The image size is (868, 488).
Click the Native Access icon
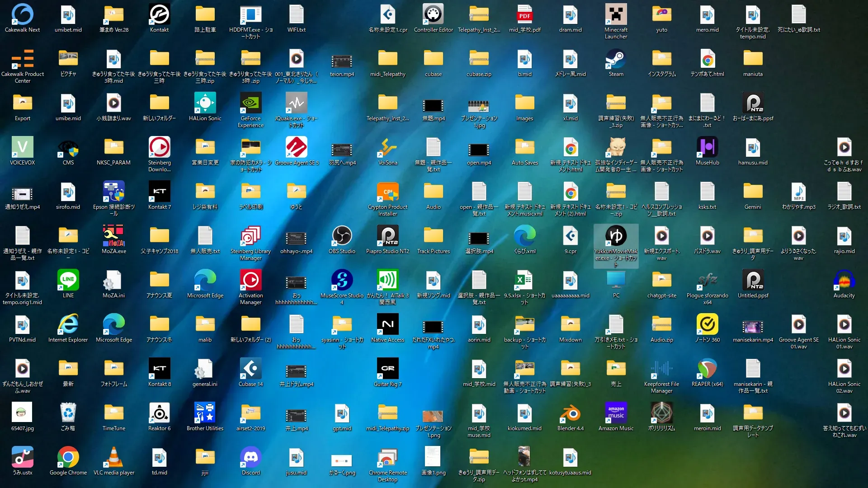pos(387,325)
